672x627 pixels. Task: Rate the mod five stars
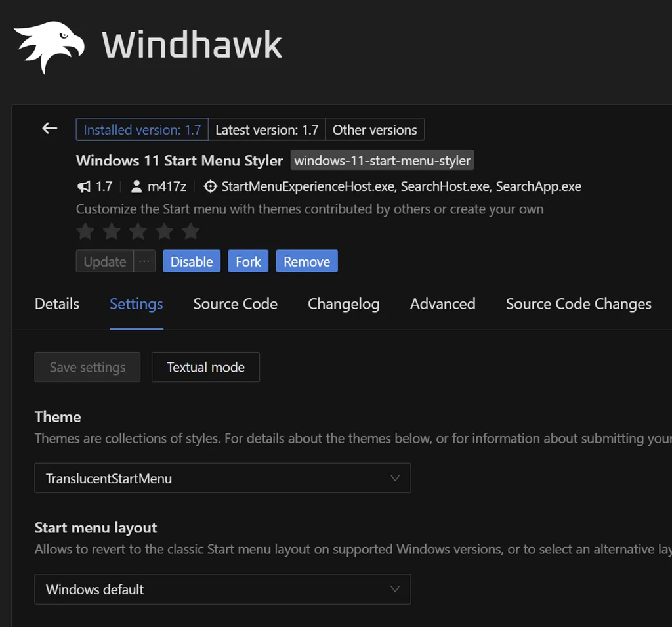pyautogui.click(x=191, y=232)
